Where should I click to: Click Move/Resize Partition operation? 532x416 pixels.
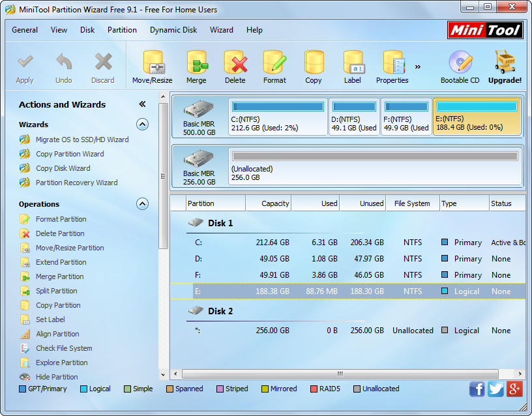point(62,248)
